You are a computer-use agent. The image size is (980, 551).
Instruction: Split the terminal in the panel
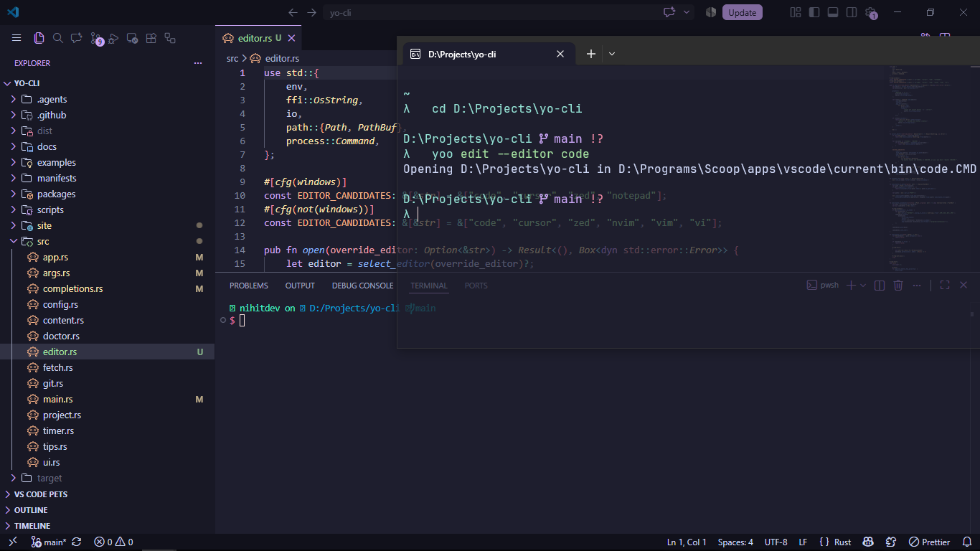[880, 285]
